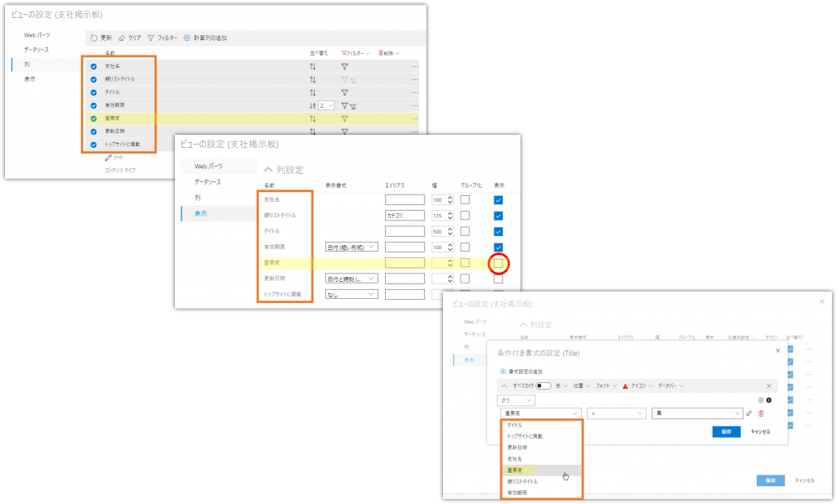Select データソース in the left navigation
Viewport: 837px width, 504px height.
click(208, 182)
